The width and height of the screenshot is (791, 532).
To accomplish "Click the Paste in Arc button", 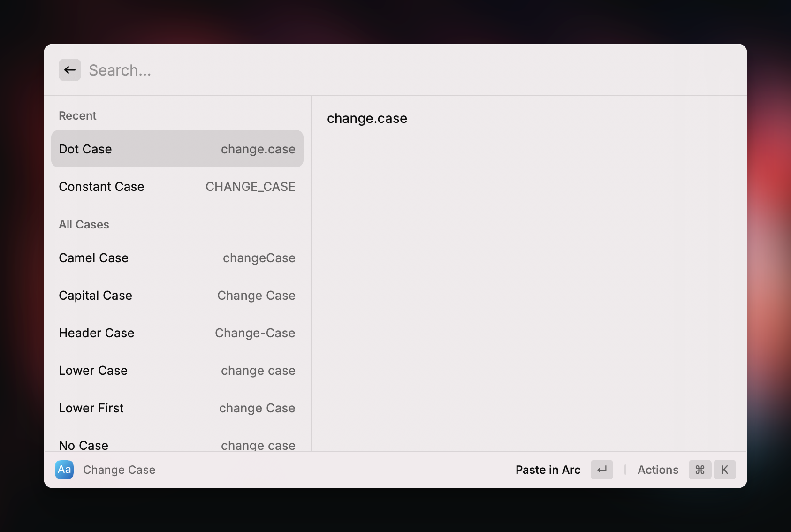I will [548, 470].
